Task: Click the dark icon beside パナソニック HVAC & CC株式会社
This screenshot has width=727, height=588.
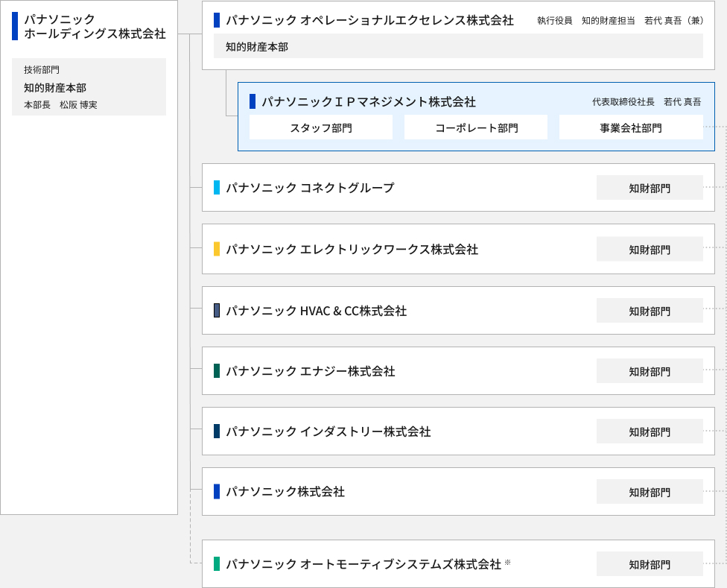Action: 216,311
